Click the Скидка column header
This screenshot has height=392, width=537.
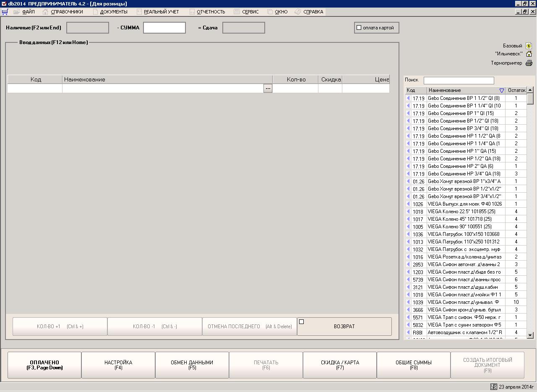(331, 79)
